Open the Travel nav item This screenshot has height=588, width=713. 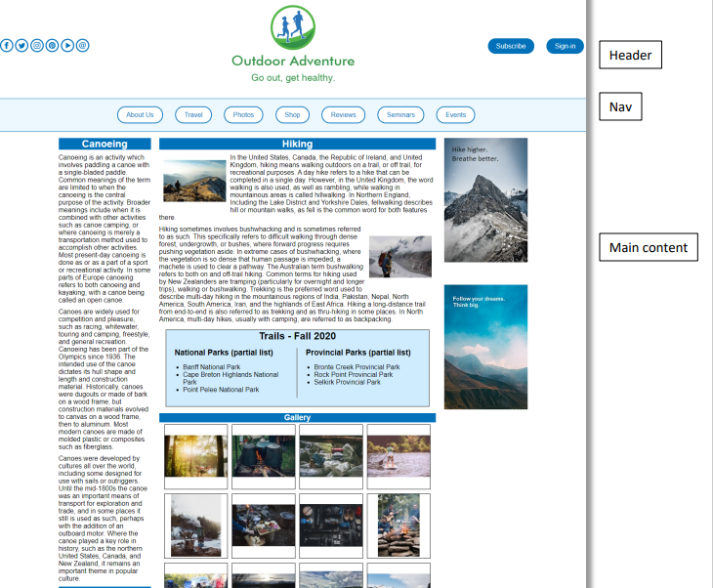click(x=193, y=114)
